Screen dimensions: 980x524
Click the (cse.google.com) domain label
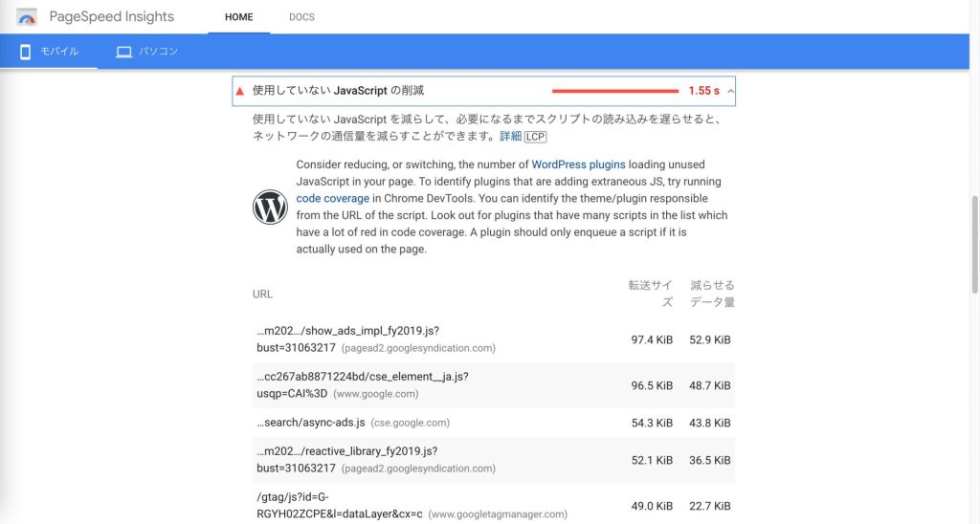410,423
